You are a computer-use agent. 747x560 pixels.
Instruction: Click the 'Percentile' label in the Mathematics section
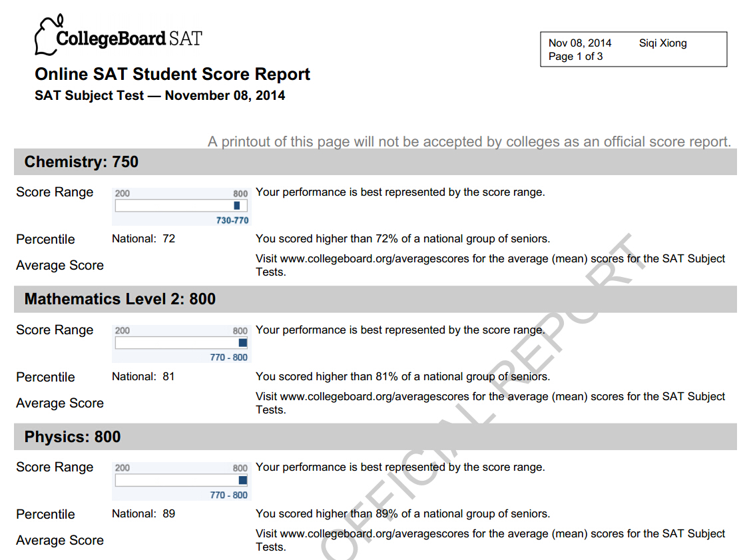[x=46, y=377]
